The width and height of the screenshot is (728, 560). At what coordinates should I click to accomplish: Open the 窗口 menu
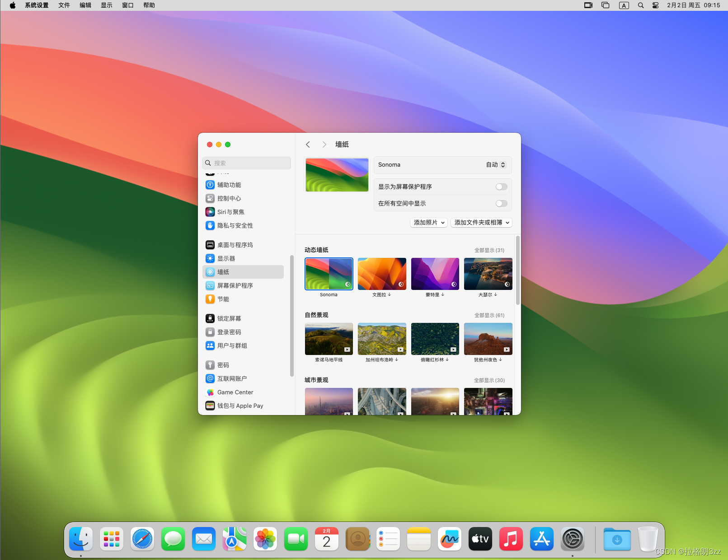click(x=128, y=5)
